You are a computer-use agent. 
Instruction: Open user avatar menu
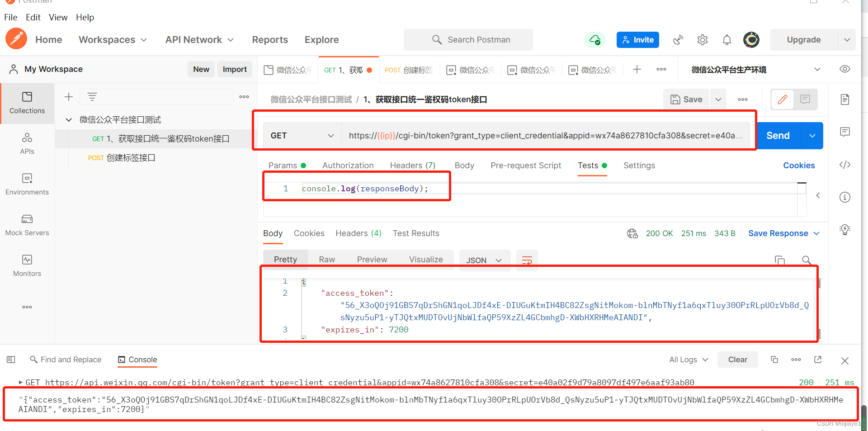click(x=751, y=40)
